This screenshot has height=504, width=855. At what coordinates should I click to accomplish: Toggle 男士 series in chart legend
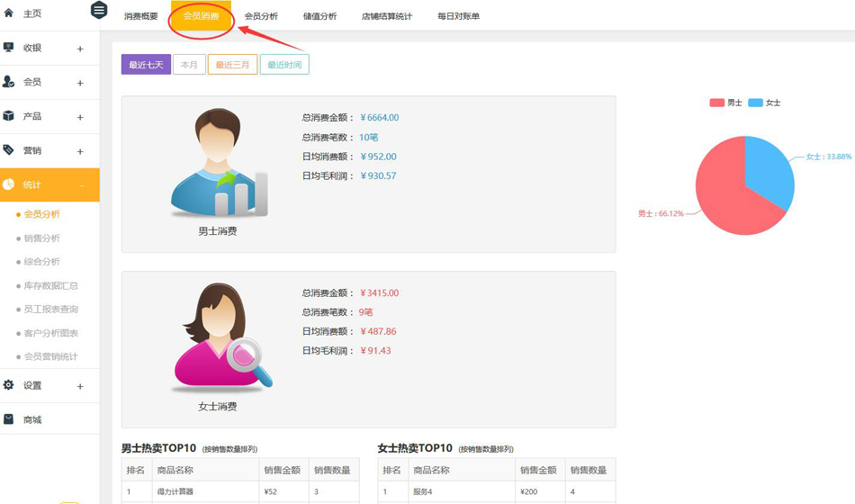click(725, 103)
